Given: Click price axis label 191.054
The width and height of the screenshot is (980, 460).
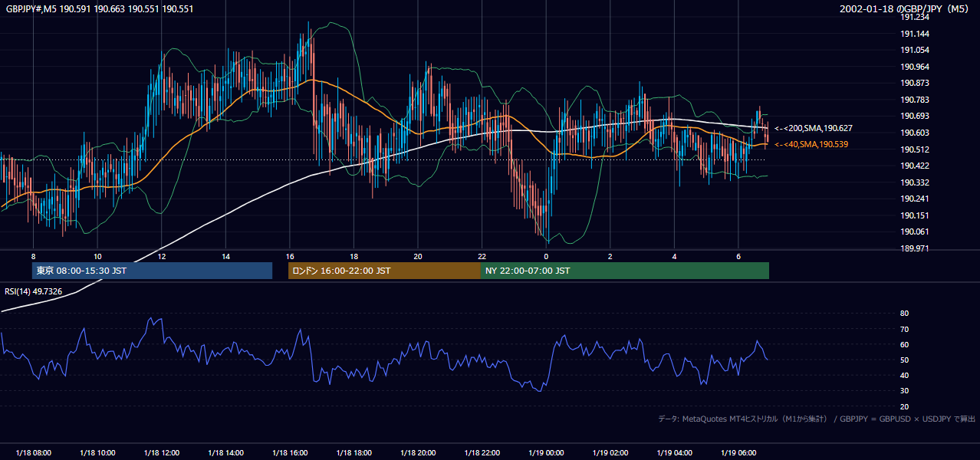Looking at the screenshot, I should point(915,50).
